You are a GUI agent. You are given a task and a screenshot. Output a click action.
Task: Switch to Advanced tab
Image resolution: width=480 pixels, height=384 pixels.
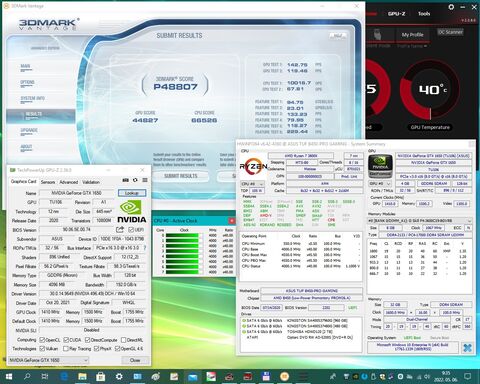coord(69,182)
